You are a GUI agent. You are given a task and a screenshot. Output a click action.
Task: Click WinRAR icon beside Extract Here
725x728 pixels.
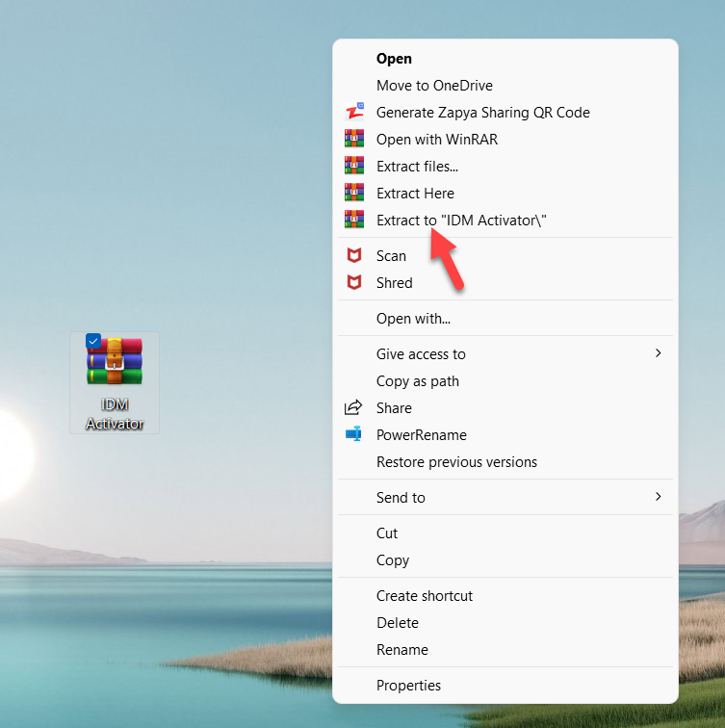pos(354,193)
